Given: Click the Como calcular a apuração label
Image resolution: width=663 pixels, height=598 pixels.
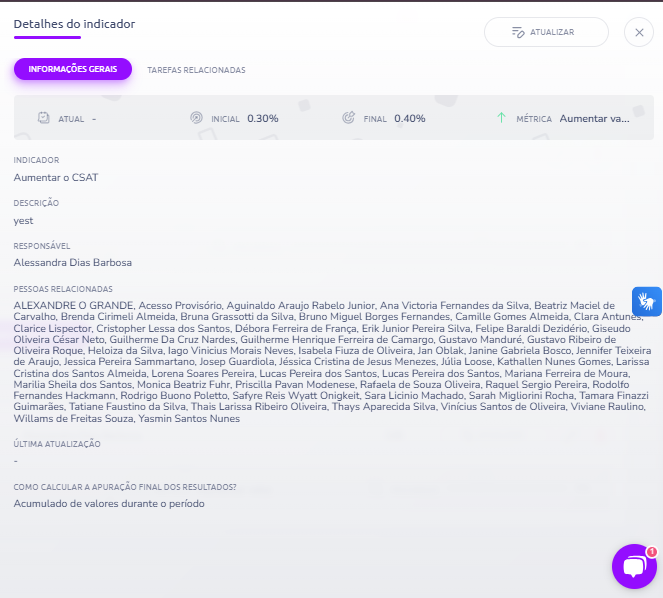Looking at the screenshot, I should click(x=125, y=487).
